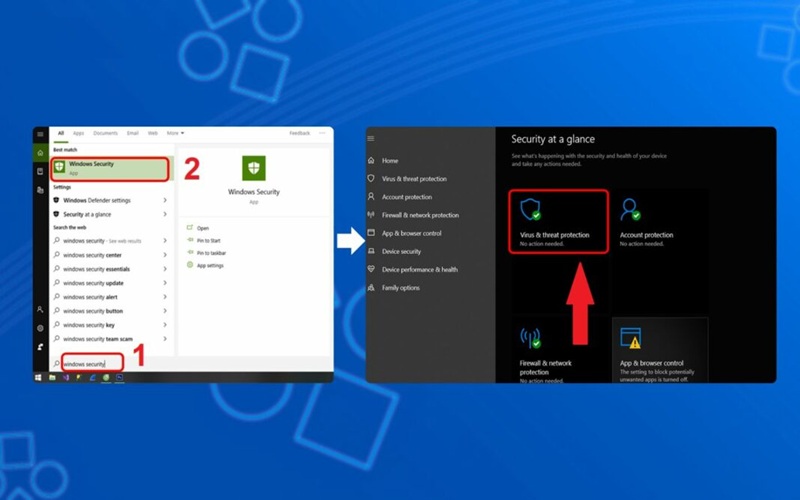Open the Windows Start button

pos(38,378)
